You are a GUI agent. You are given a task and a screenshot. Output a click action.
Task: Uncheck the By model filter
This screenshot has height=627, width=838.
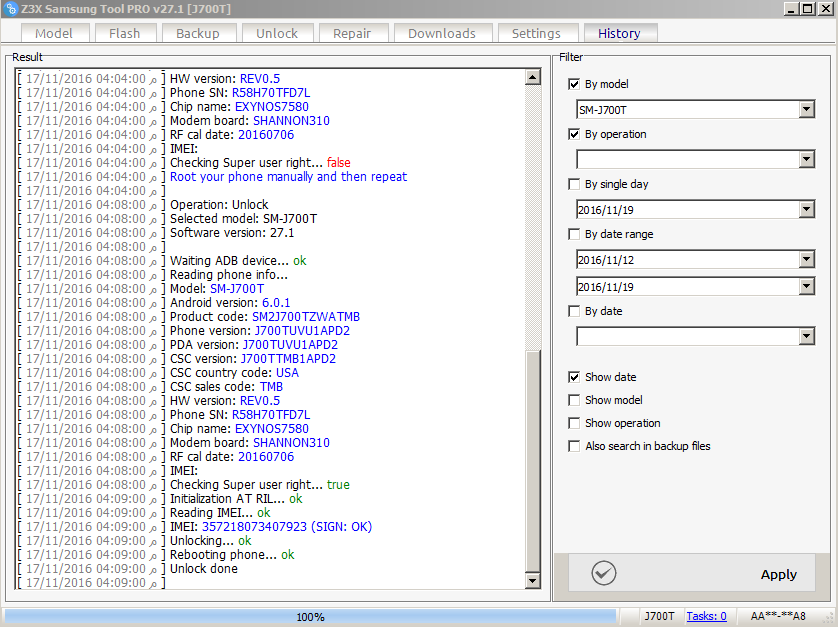(x=574, y=84)
